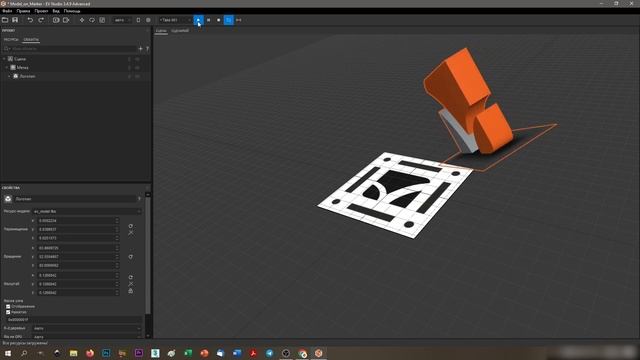Click the video camera icon in toolbar
Image resolution: width=640 pixels, height=360 pixels.
pos(66,20)
